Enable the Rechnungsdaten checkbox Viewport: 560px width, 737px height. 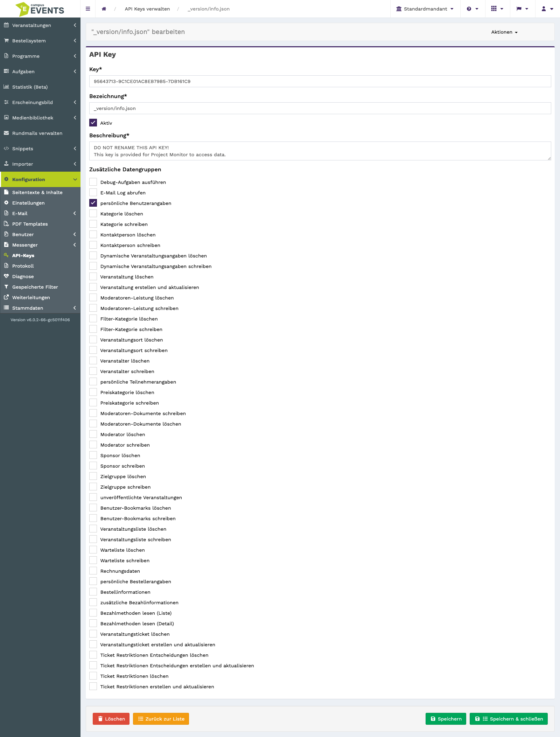(93, 571)
